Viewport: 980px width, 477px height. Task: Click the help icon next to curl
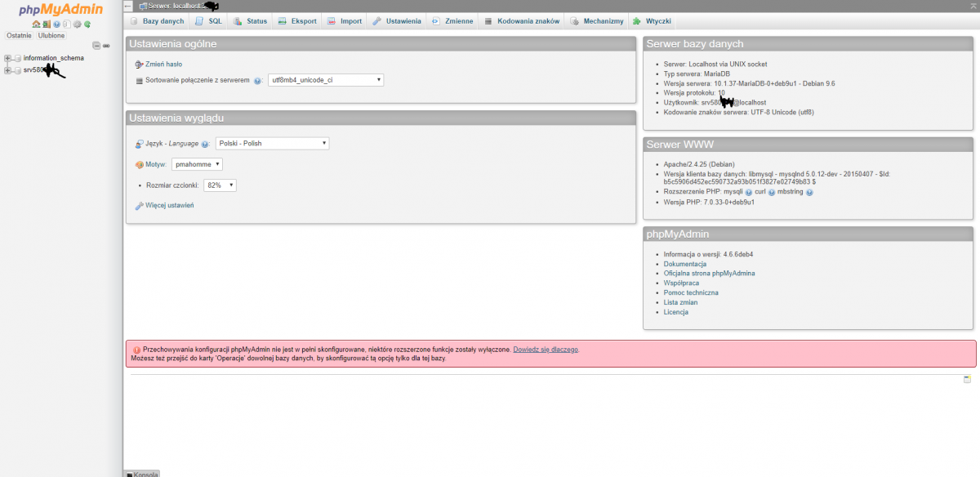(x=772, y=192)
